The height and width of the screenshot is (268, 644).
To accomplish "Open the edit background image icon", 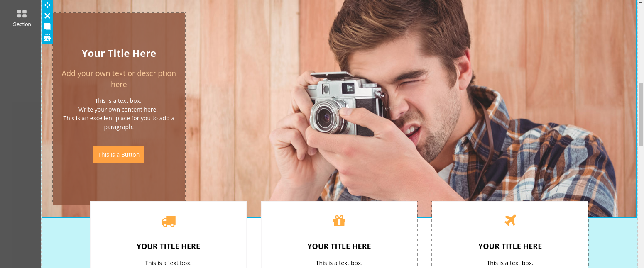I will (47, 37).
